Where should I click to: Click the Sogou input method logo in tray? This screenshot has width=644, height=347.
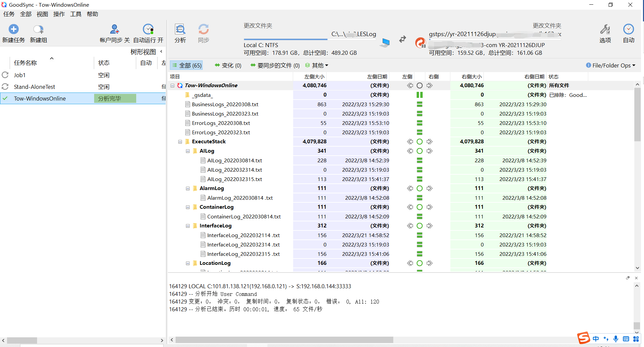click(584, 338)
